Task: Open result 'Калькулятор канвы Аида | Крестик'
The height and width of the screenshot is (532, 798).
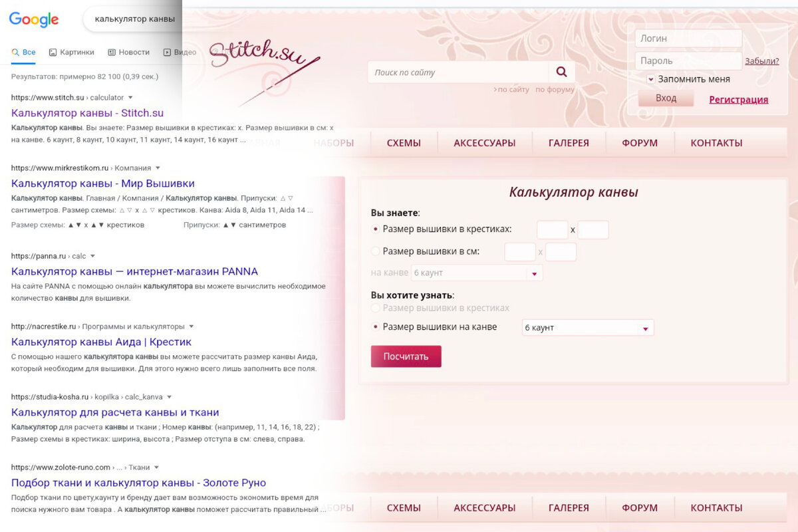Action: point(101,342)
